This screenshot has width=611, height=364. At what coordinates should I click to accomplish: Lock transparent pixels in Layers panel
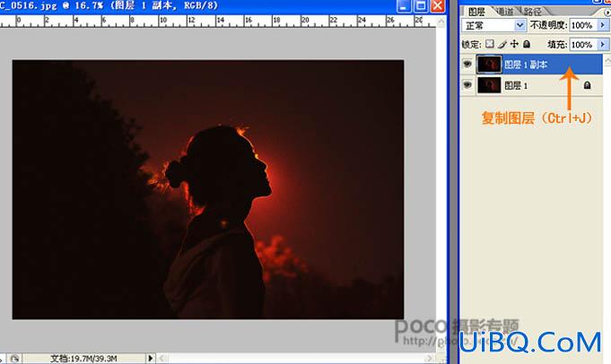[490, 44]
